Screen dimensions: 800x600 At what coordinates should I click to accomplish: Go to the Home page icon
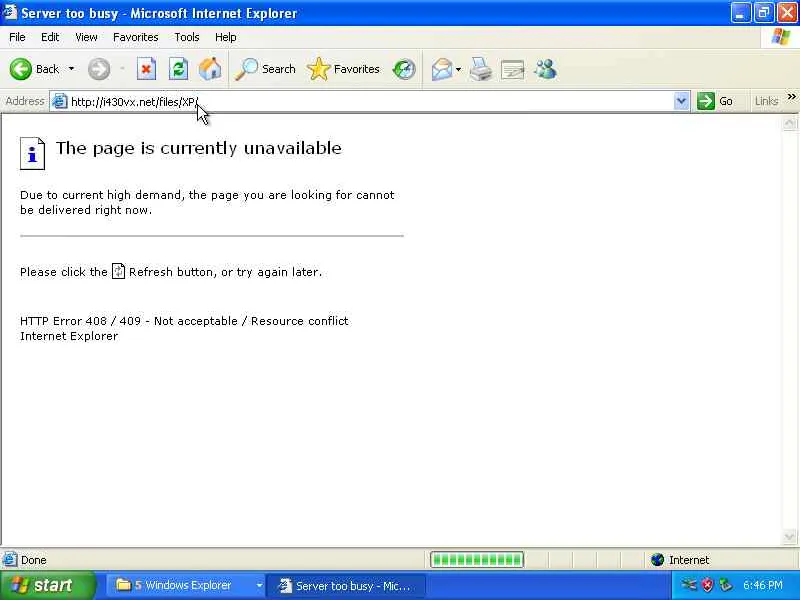point(210,69)
